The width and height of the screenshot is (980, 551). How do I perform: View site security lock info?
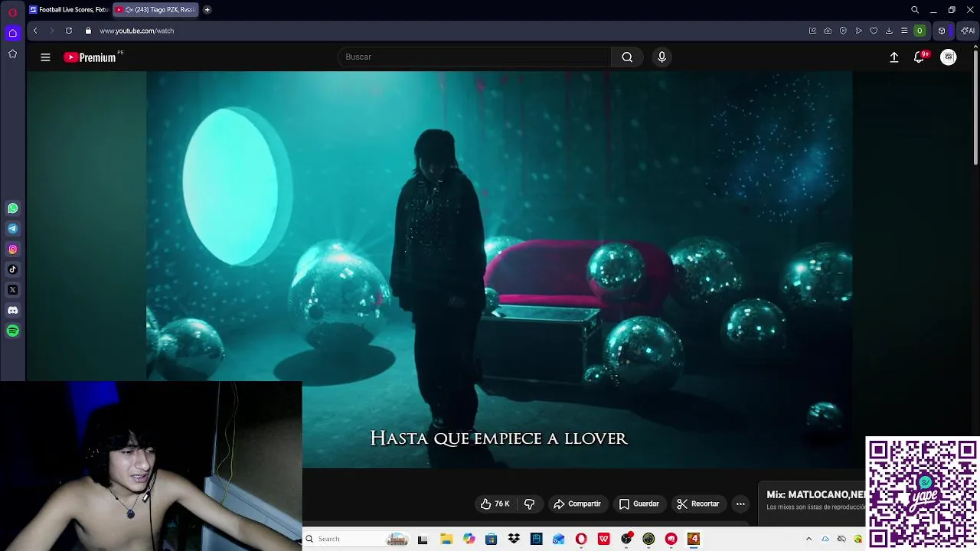[88, 31]
